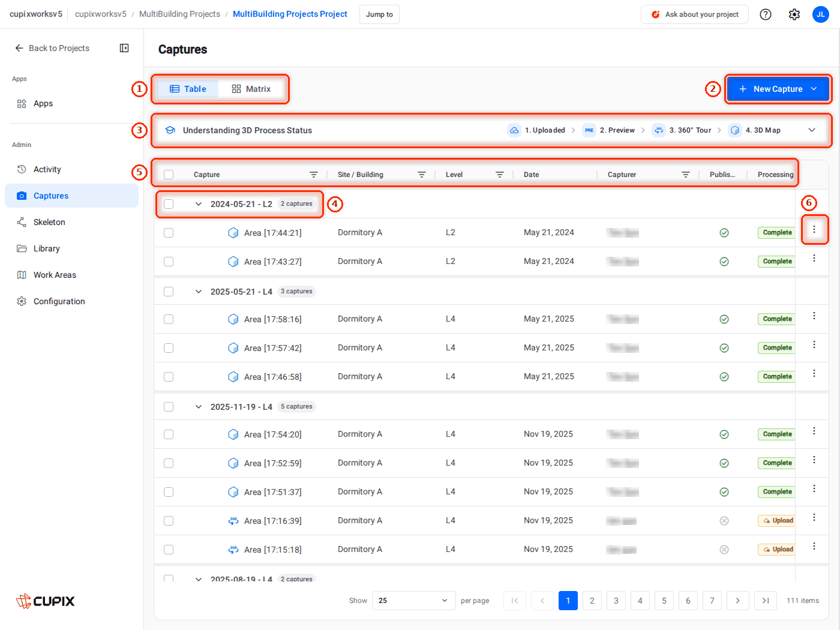
Task: Filter the Capture column
Action: (x=314, y=175)
